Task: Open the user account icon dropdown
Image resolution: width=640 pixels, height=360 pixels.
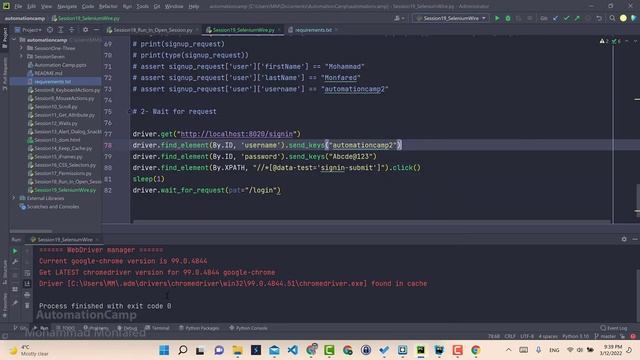Action: click(399, 18)
